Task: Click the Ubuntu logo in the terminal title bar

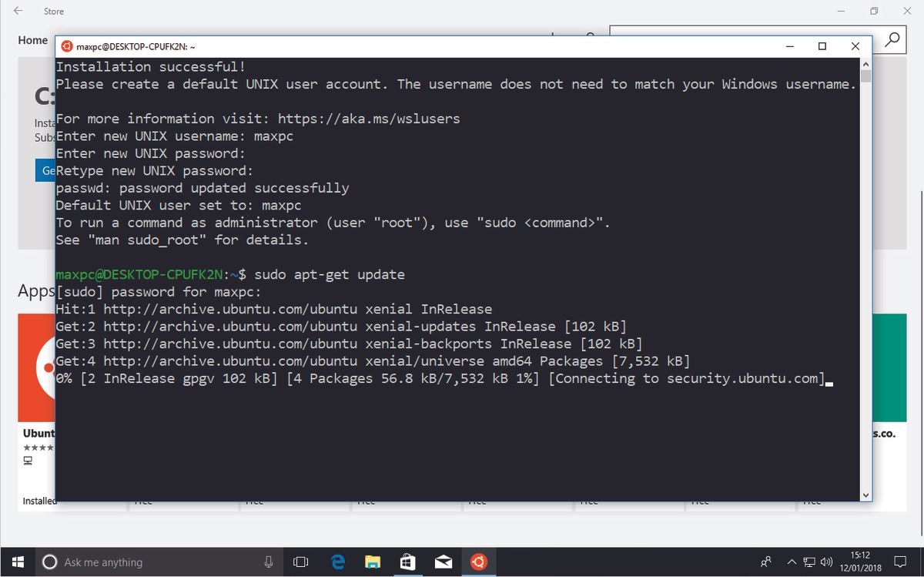Action: tap(67, 45)
